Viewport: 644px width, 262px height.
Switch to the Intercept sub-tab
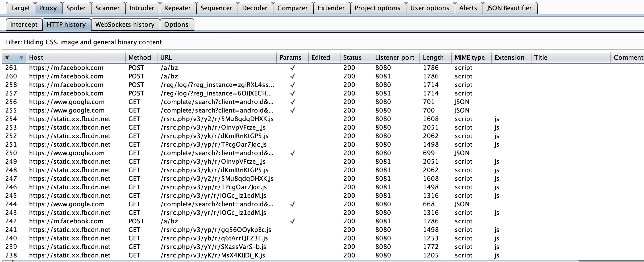point(24,24)
